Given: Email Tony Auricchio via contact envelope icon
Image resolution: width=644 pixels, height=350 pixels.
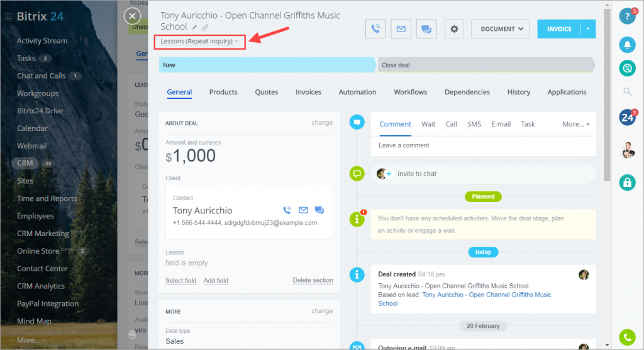Looking at the screenshot, I should tap(303, 210).
